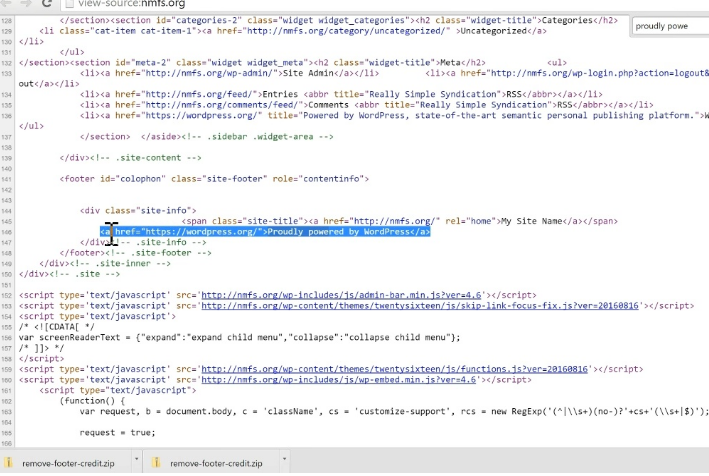Focus the find box containing 'proudly powe'
The image size is (709, 476).
(671, 26)
